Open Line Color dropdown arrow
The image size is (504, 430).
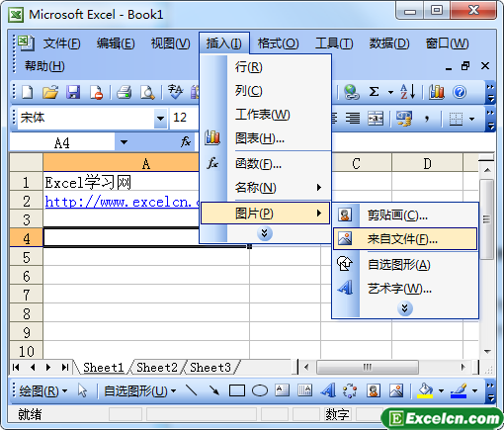pyautogui.click(x=474, y=391)
